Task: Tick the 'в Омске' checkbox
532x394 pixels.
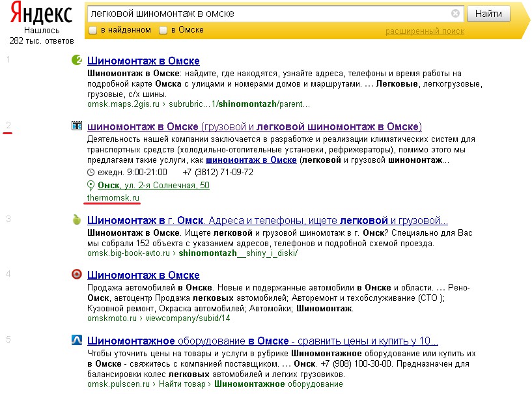Action: click(163, 30)
